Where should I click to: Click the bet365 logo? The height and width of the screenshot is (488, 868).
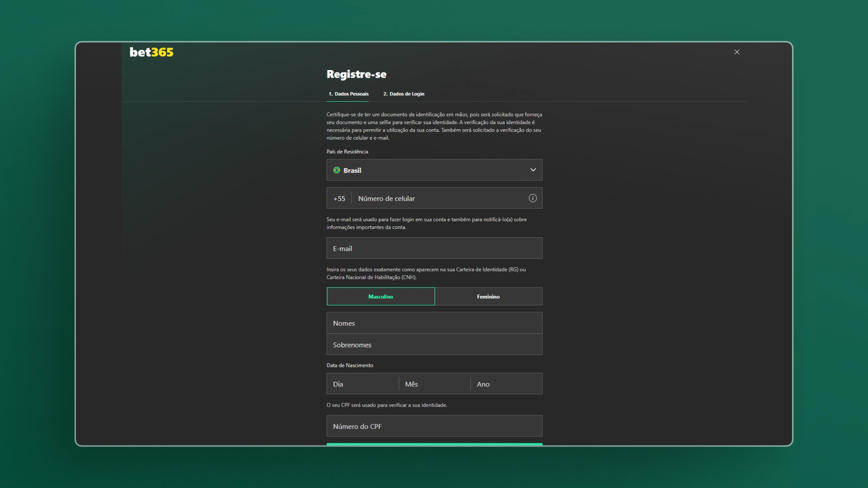click(151, 52)
